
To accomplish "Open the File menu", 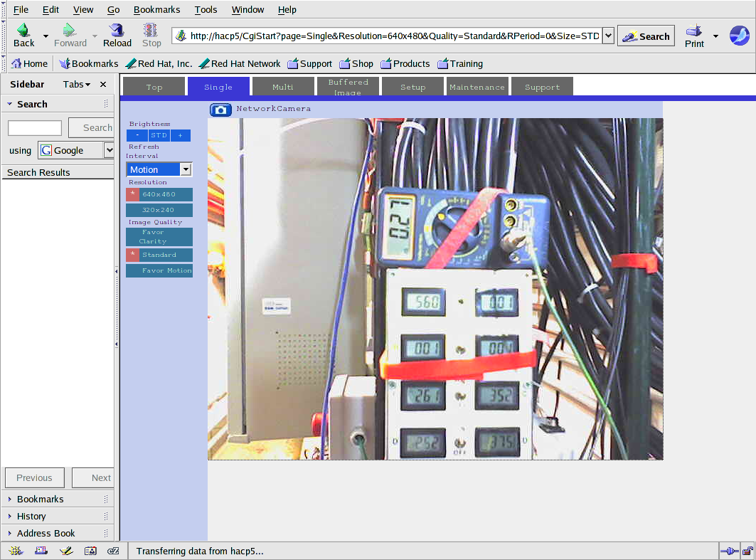I will tap(21, 10).
